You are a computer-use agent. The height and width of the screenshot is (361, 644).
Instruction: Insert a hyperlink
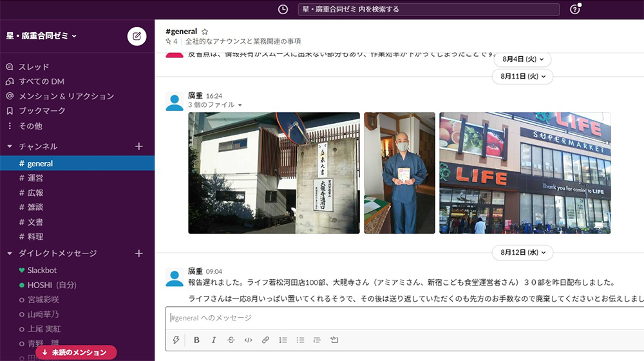pyautogui.click(x=265, y=340)
